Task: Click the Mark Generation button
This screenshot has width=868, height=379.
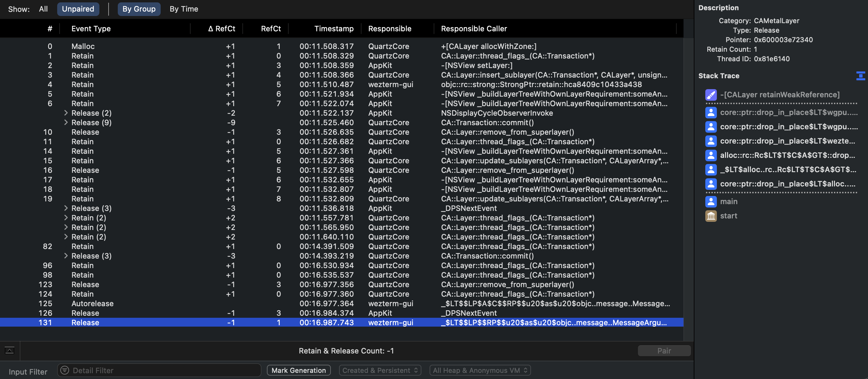Action: pos(299,370)
